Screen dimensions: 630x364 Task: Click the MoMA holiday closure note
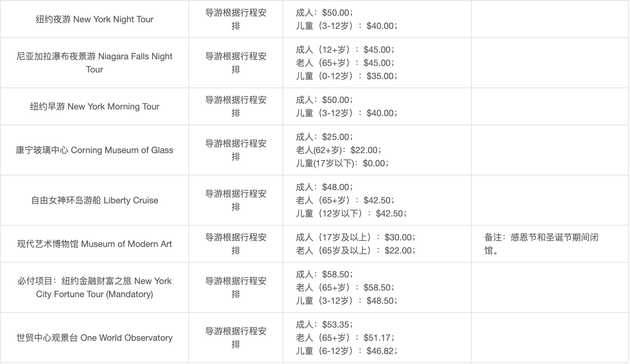[x=541, y=244]
